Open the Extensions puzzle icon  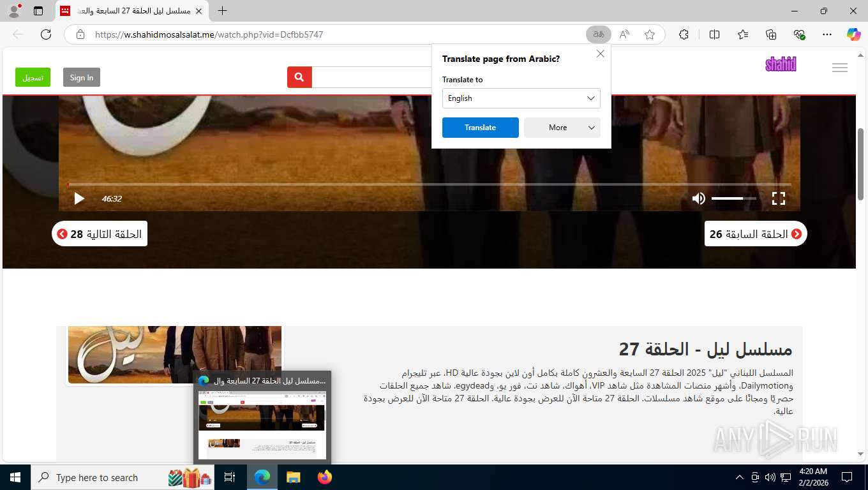684,34
